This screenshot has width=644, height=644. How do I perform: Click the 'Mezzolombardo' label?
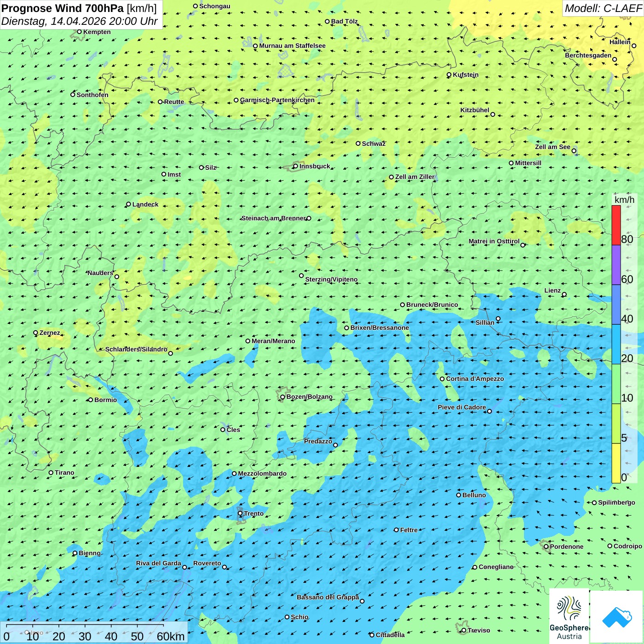(262, 473)
